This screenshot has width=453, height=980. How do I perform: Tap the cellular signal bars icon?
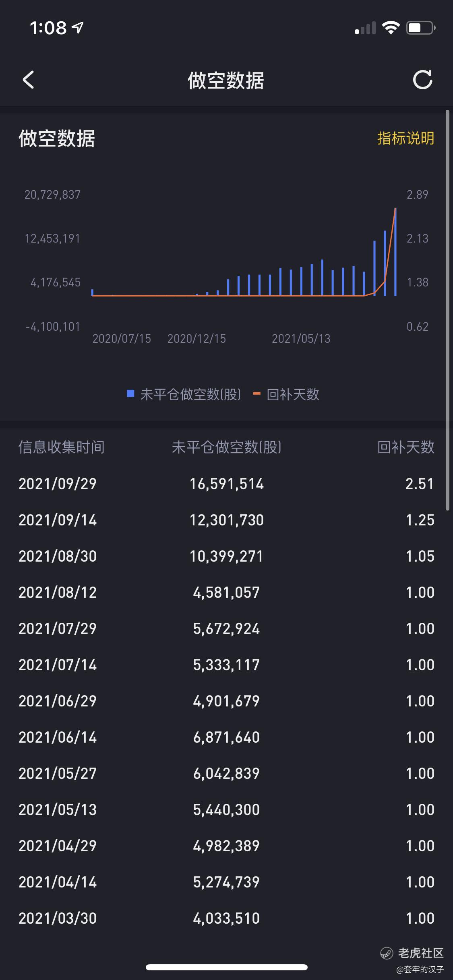coord(365,28)
